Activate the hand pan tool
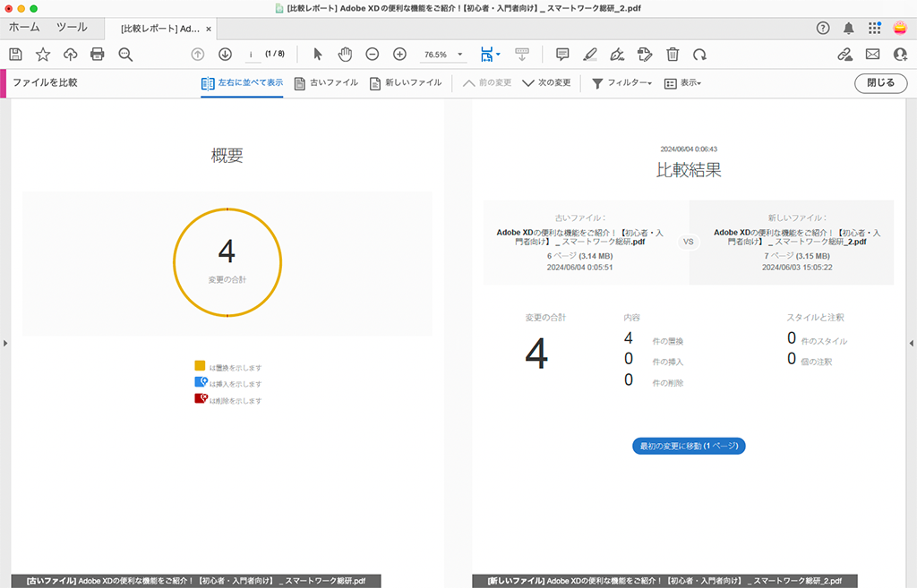Viewport: 917px width, 588px height. [x=345, y=55]
